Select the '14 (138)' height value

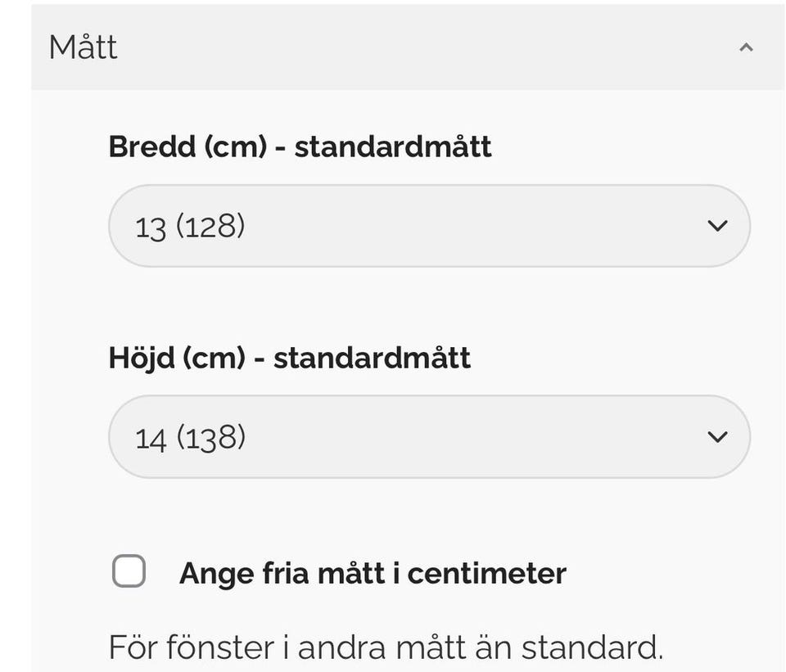[190, 438]
